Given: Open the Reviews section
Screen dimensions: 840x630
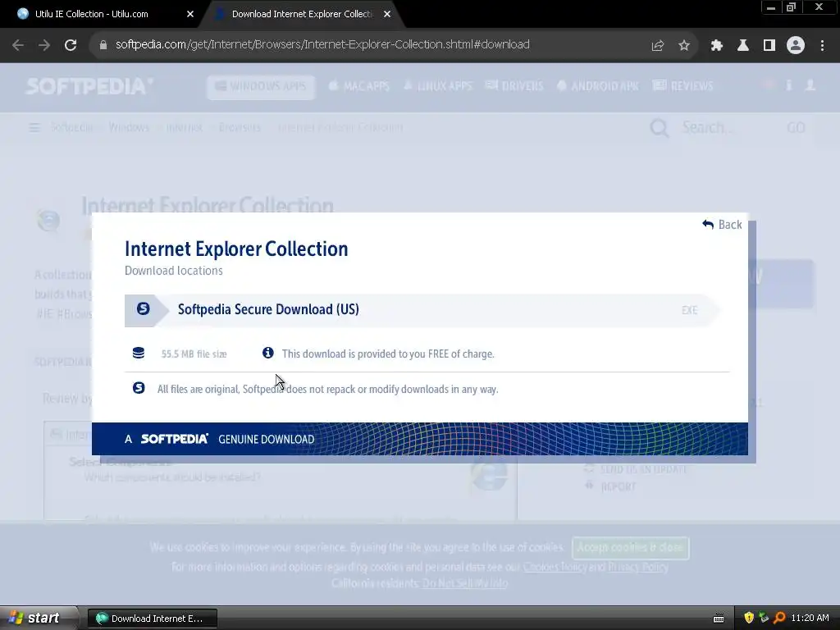Looking at the screenshot, I should coord(683,86).
